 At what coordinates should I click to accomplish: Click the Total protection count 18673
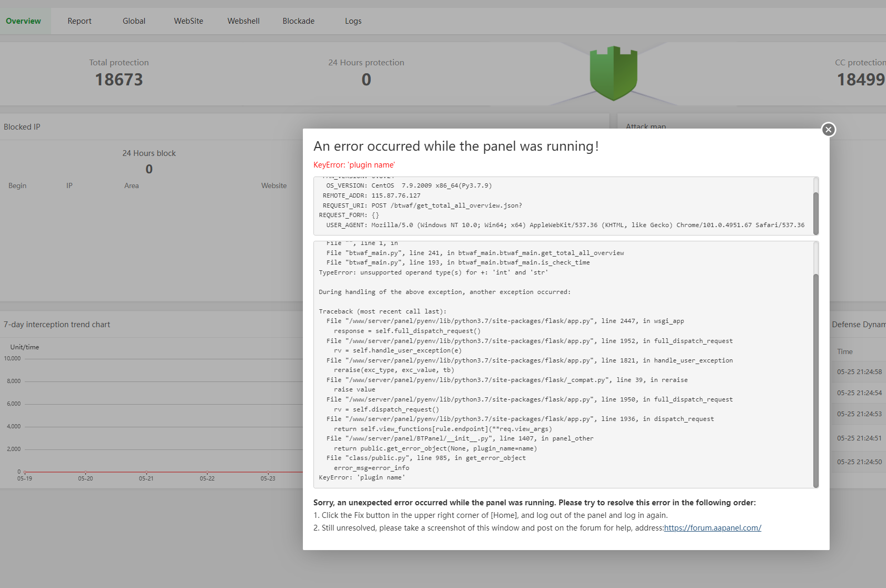click(x=119, y=80)
